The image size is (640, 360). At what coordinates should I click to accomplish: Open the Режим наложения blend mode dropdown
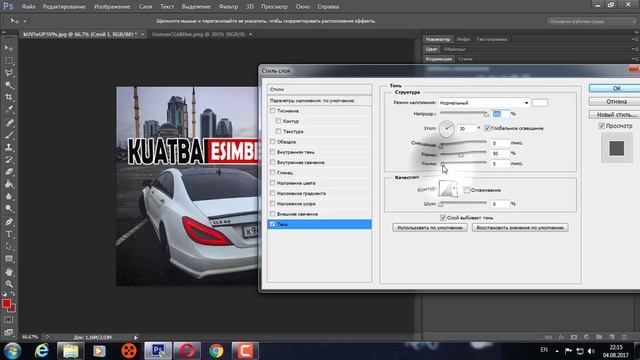coord(484,103)
